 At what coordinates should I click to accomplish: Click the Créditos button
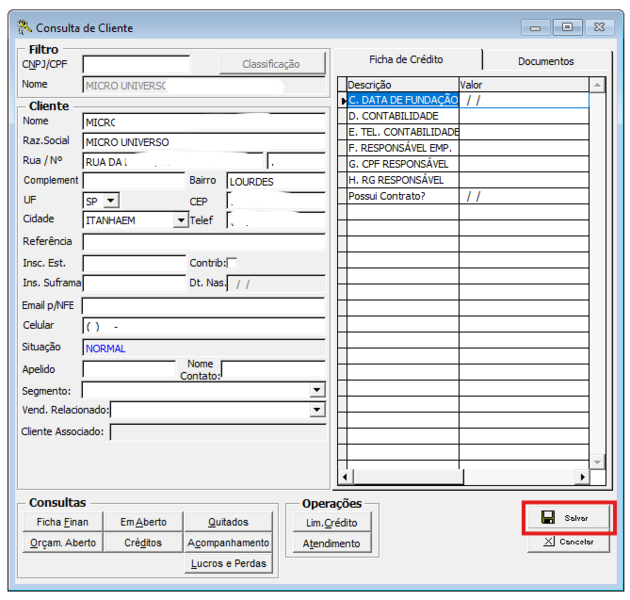pos(143,543)
